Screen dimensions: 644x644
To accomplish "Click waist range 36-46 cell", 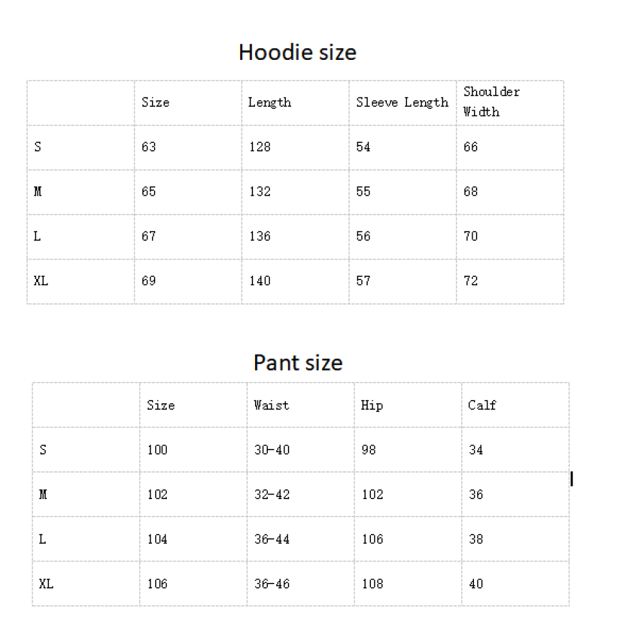I will [x=301, y=583].
